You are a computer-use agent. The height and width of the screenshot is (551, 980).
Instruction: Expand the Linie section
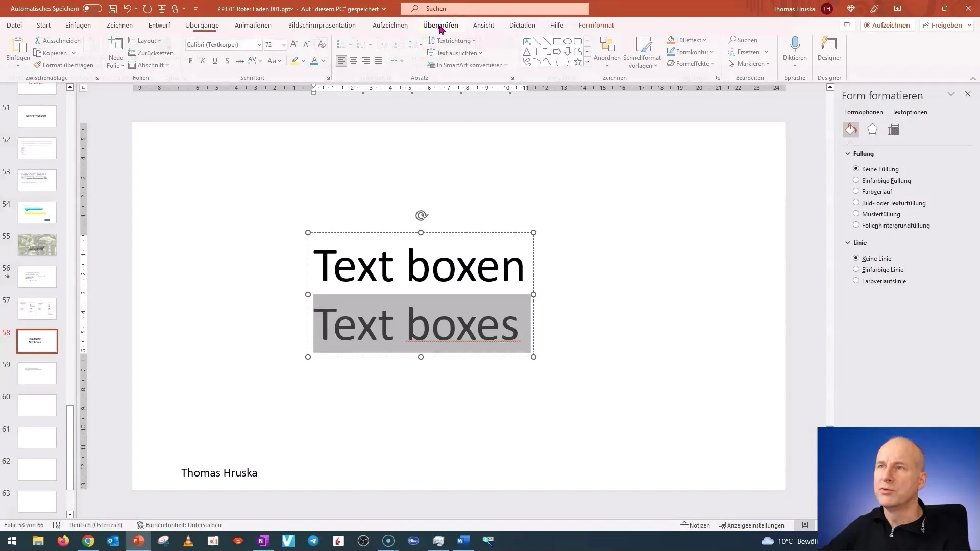pos(848,242)
